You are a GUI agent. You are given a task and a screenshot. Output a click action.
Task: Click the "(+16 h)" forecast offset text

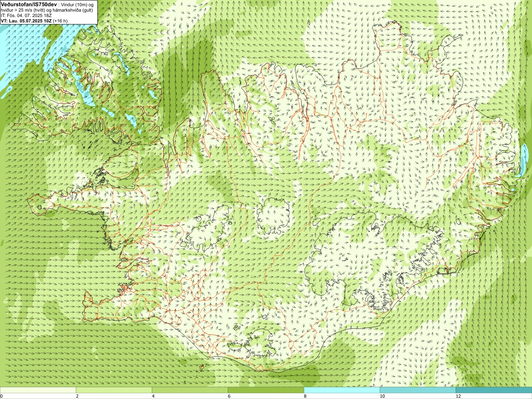pos(60,21)
